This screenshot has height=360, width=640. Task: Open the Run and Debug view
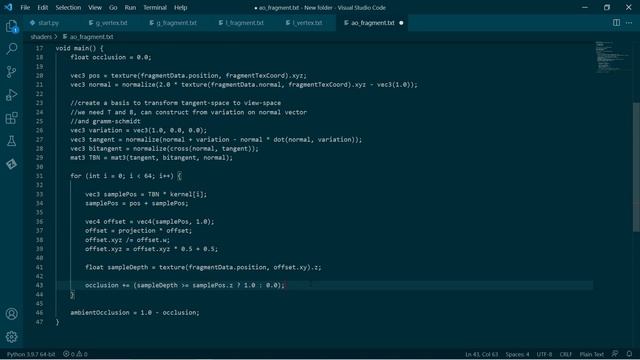[x=11, y=95]
